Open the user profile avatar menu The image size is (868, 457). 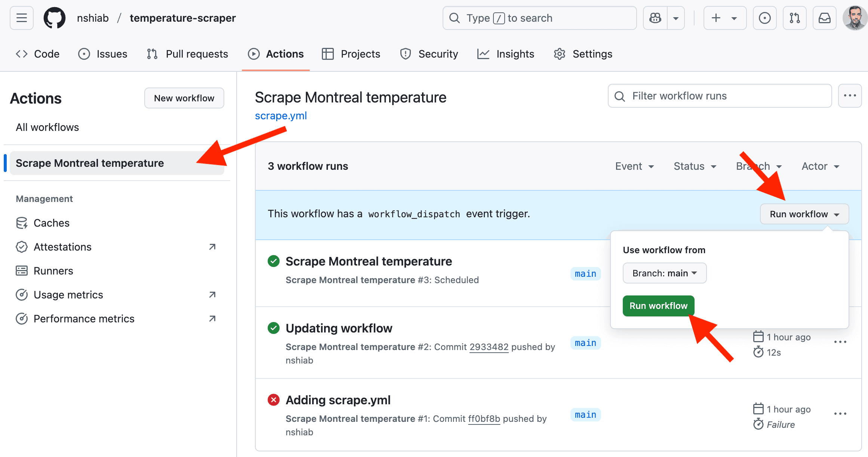pos(855,18)
